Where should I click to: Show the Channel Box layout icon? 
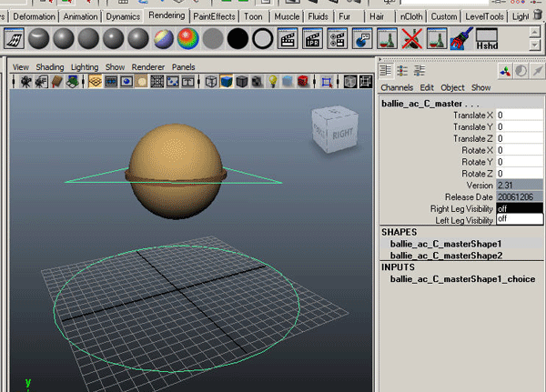tap(386, 71)
